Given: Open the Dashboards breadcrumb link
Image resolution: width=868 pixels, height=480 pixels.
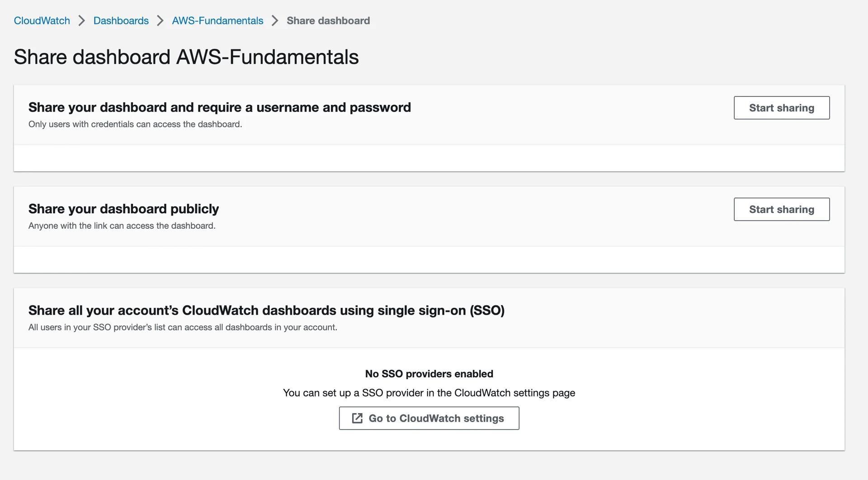Looking at the screenshot, I should pos(121,20).
